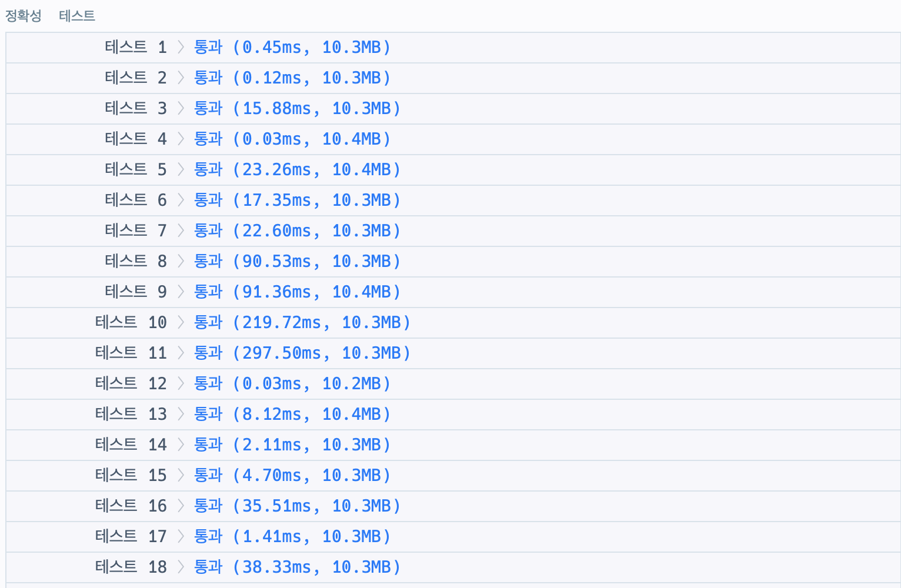Click the chevron beside 테스트 8
The image size is (901, 588).
click(181, 261)
